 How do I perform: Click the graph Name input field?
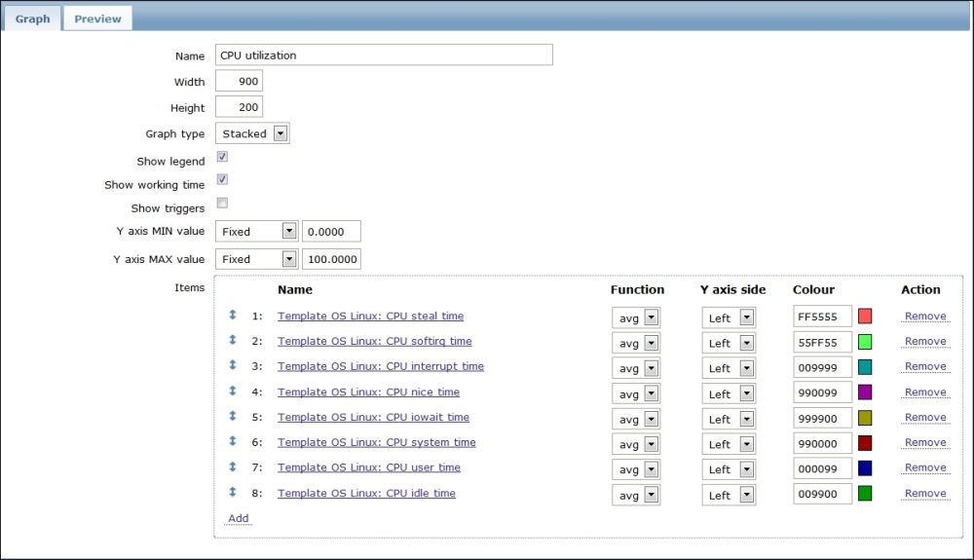point(384,56)
